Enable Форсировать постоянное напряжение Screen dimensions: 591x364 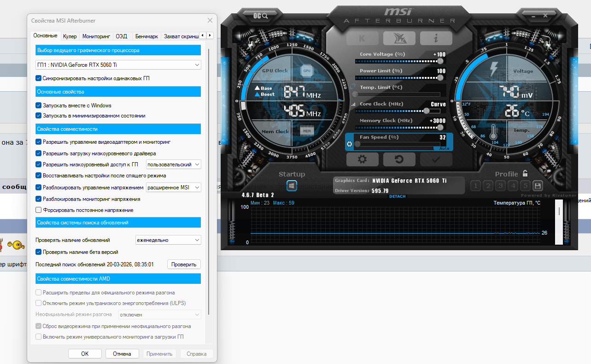(39, 210)
